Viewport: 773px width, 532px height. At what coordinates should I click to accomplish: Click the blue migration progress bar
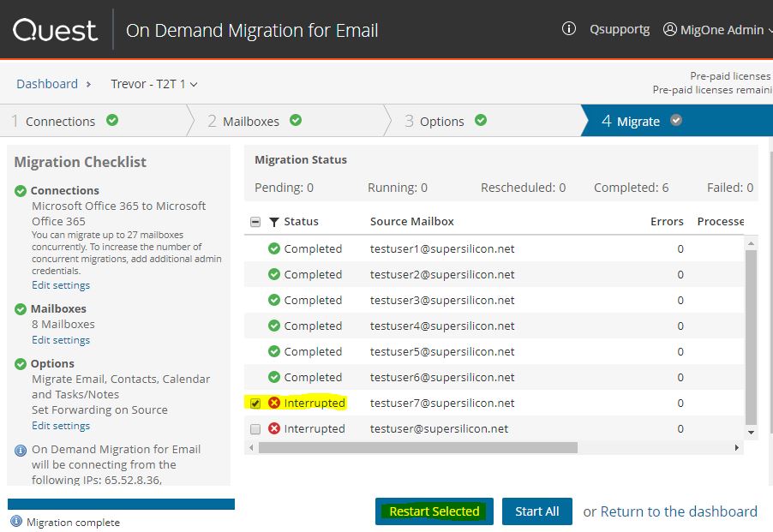point(122,504)
